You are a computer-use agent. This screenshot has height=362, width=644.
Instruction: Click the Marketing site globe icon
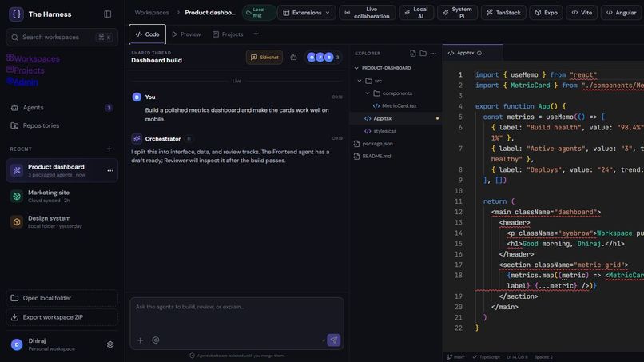click(17, 196)
